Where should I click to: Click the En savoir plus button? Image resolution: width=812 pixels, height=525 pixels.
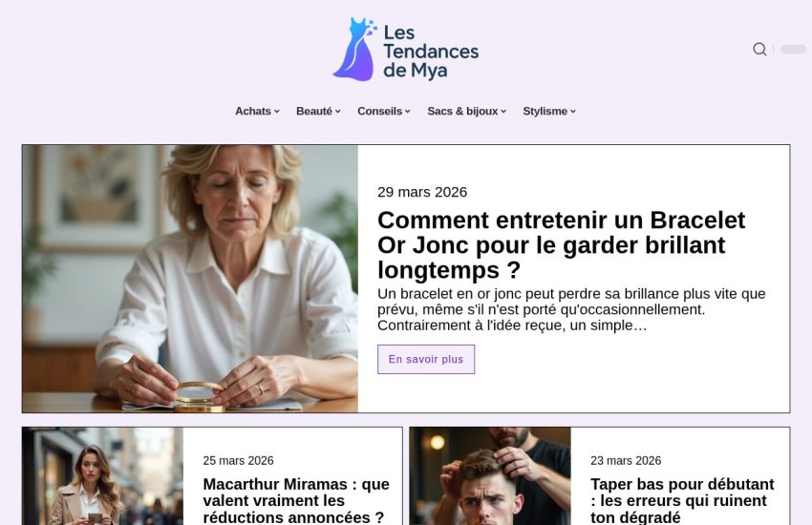tap(426, 359)
